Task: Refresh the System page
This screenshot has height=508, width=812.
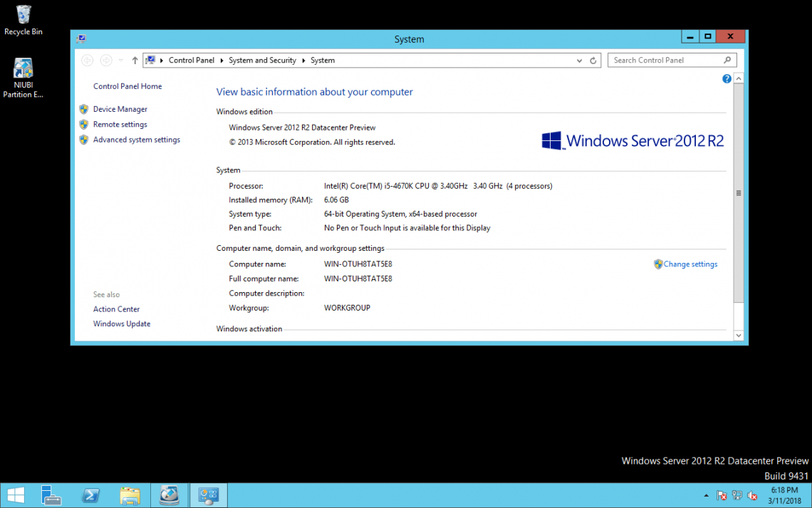Action: (593, 61)
